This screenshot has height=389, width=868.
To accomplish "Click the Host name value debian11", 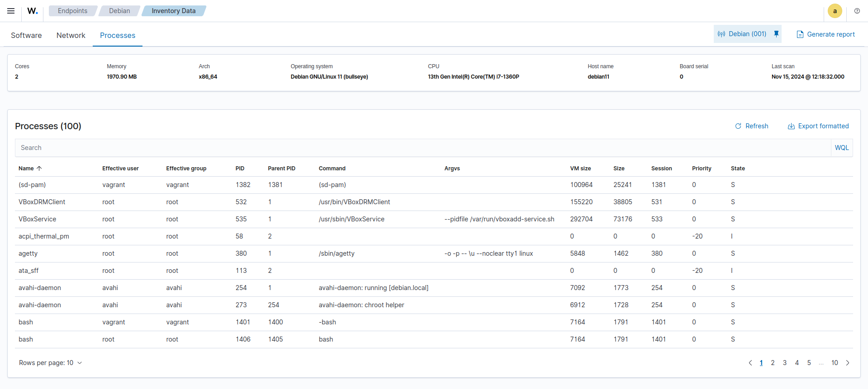I will click(598, 77).
